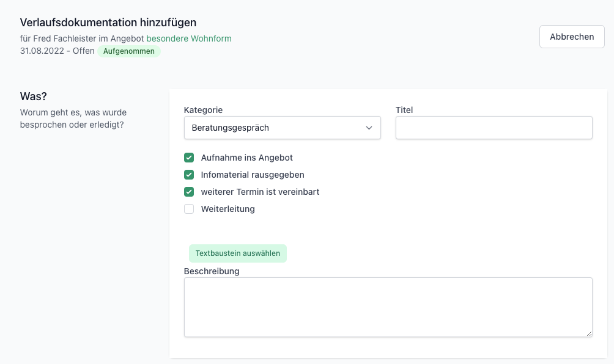Click the Aufgenommen status badge
This screenshot has height=364, width=614.
tap(129, 51)
